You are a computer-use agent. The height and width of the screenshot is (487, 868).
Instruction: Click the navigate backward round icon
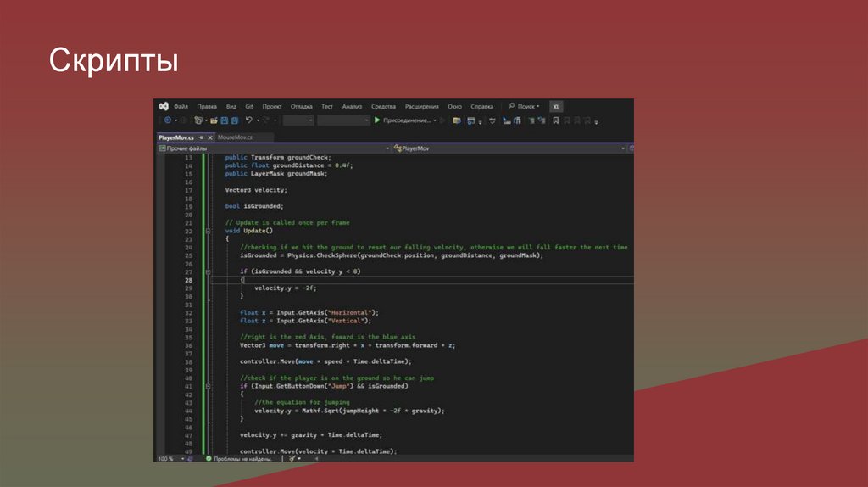[167, 120]
